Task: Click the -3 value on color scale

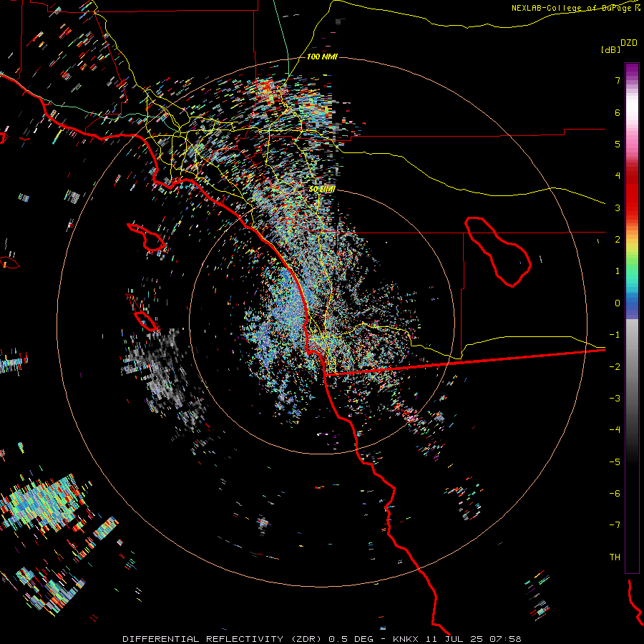Action: coord(615,399)
